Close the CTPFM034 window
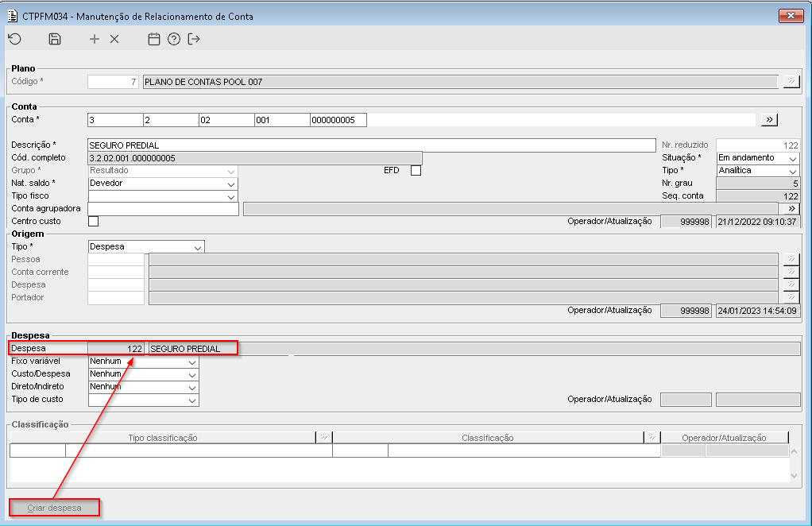This screenshot has width=812, height=526. coord(791,16)
